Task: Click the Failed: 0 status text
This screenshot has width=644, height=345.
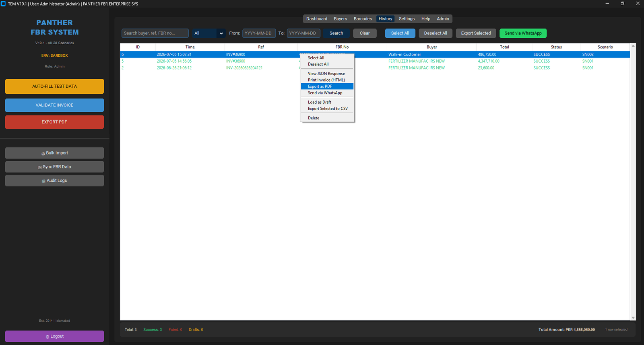Action: tap(175, 330)
